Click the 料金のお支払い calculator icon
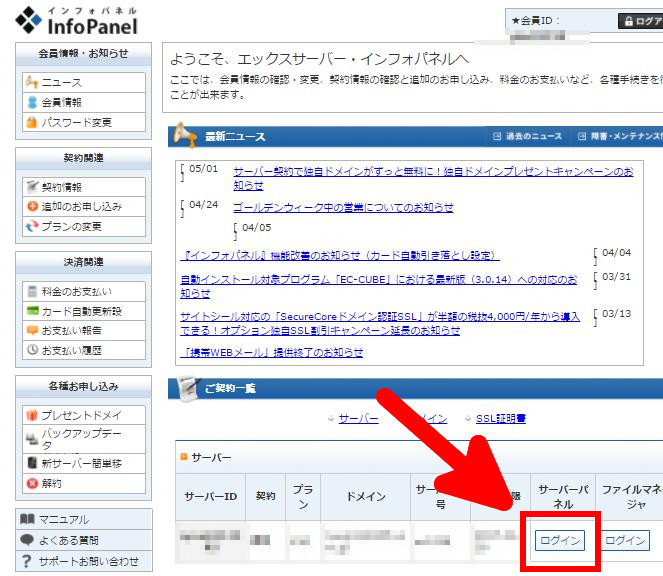 coord(32,291)
